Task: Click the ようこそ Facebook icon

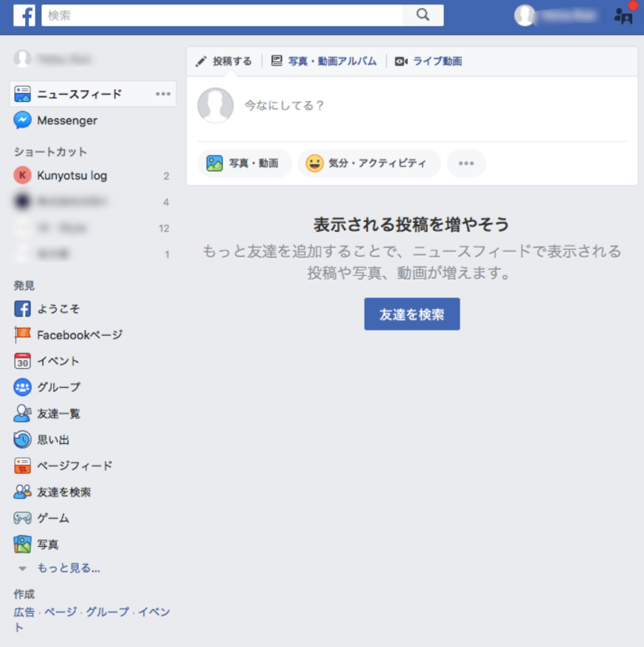Action: point(22,308)
